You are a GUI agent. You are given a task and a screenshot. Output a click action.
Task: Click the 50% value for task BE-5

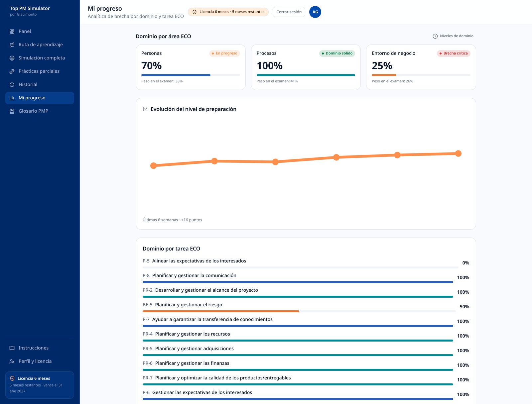(x=464, y=307)
